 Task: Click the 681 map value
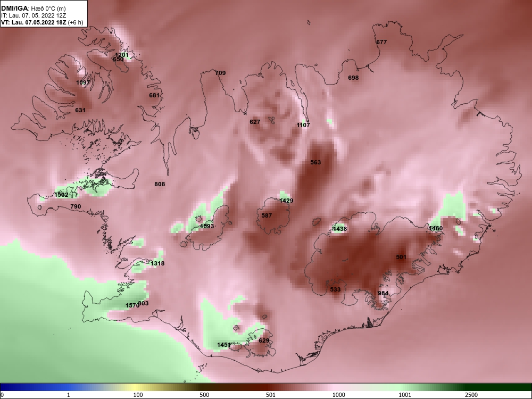click(154, 95)
